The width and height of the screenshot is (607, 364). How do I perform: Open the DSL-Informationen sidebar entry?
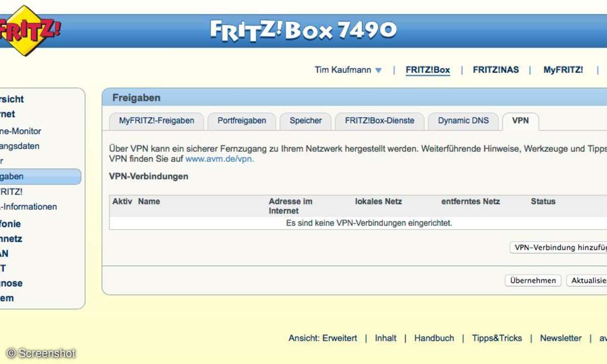pyautogui.click(x=28, y=206)
